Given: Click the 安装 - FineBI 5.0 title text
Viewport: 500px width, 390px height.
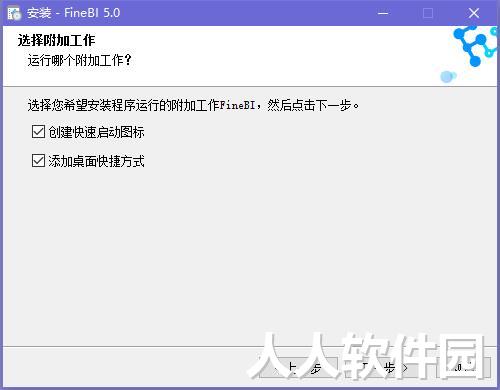Looking at the screenshot, I should tap(74, 13).
